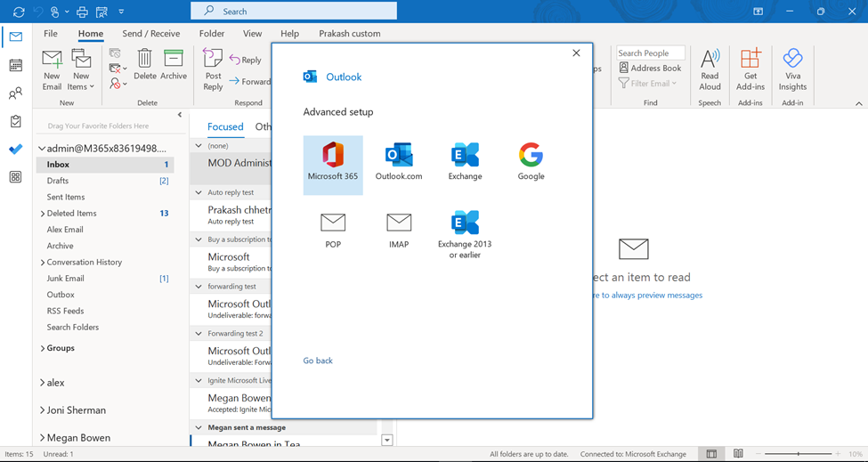Open the Inbox folder

pyautogui.click(x=105, y=165)
